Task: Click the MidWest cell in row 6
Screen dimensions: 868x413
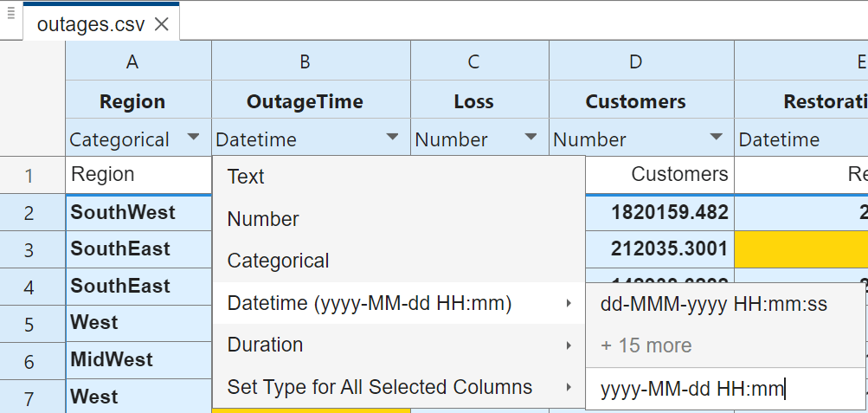Action: coord(138,360)
